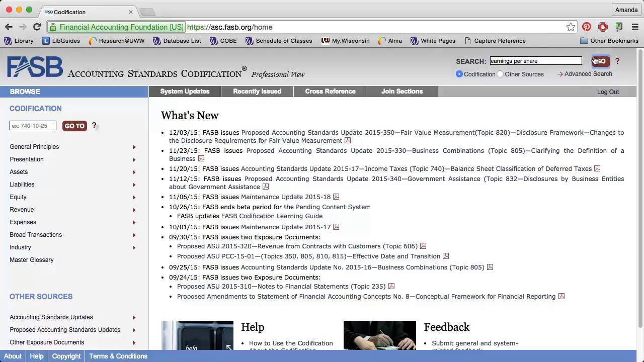This screenshot has width=644, height=362.
Task: Click the green lock security icon
Action: pyautogui.click(x=53, y=27)
